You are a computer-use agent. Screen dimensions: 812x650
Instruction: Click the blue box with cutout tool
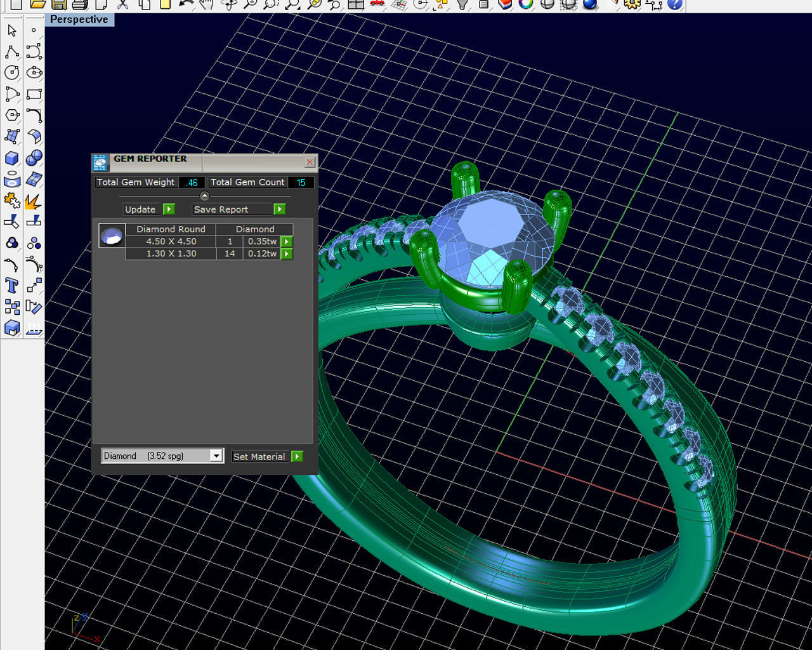tap(12, 328)
